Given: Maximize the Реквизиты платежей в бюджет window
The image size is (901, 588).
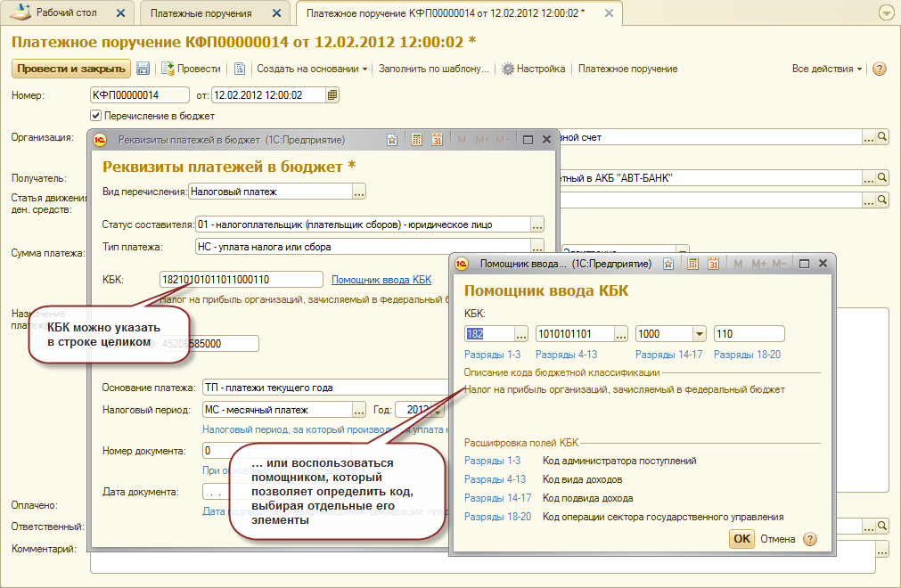Looking at the screenshot, I should [x=528, y=140].
